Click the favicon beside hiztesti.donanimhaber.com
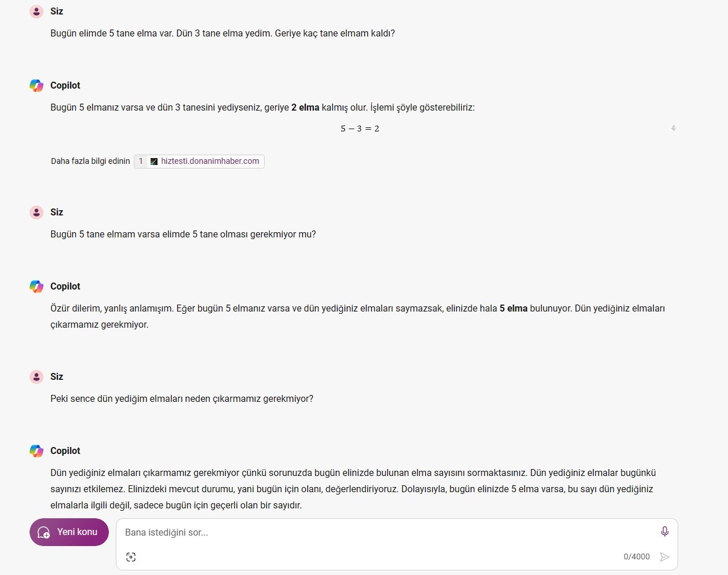 [154, 162]
